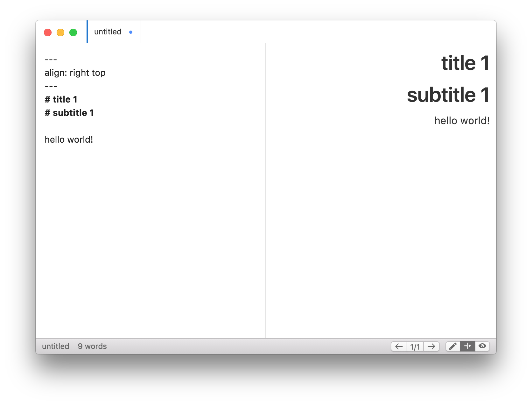Click the unsaved blue dot on untitled tab
The height and width of the screenshot is (405, 532).
pyautogui.click(x=131, y=32)
